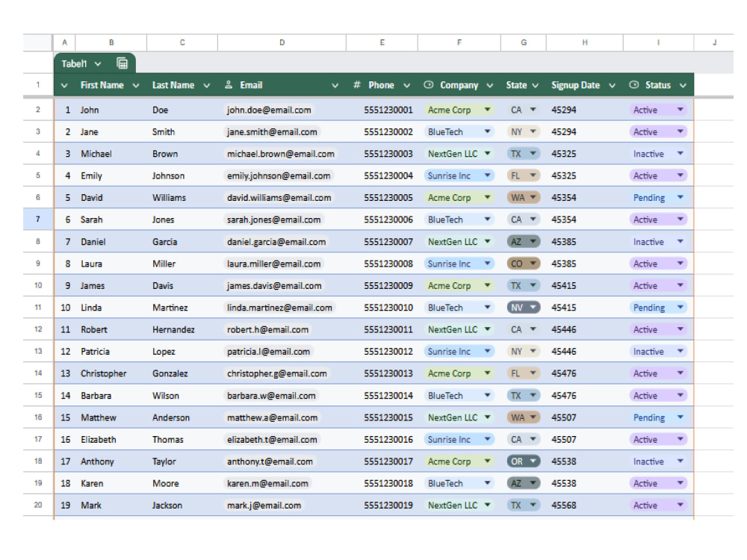Open State dropdown OR for Anthony Taylor

[x=533, y=461]
